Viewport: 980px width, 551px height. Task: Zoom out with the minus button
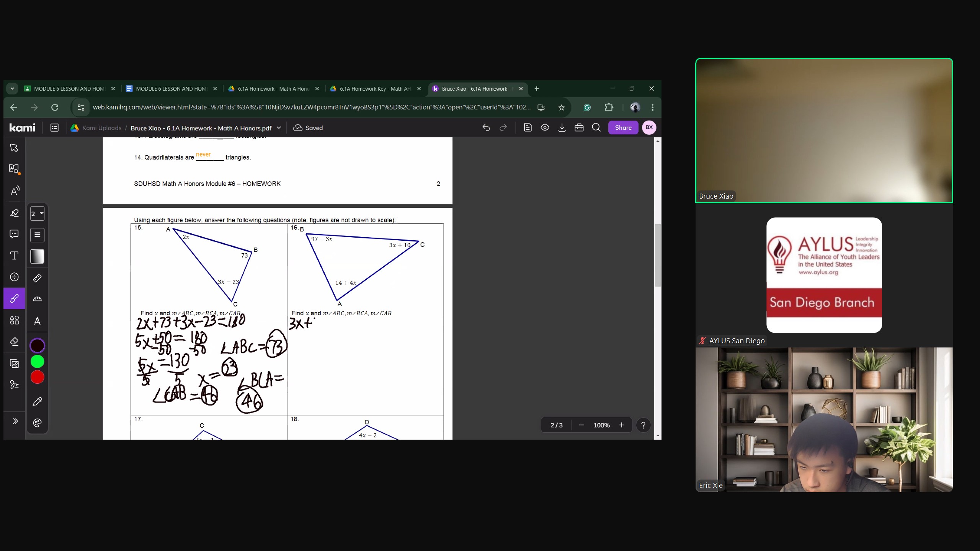pyautogui.click(x=581, y=425)
